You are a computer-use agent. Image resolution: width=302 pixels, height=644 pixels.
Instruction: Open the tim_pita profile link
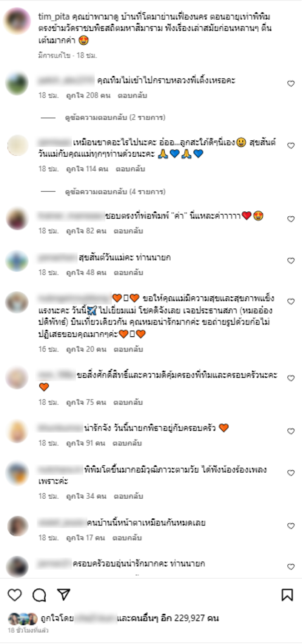pos(54,17)
